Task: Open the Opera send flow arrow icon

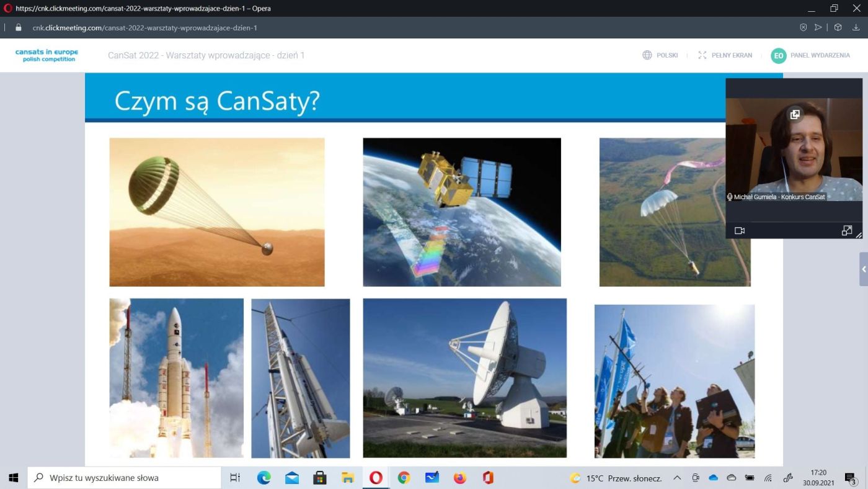Action: (x=818, y=27)
